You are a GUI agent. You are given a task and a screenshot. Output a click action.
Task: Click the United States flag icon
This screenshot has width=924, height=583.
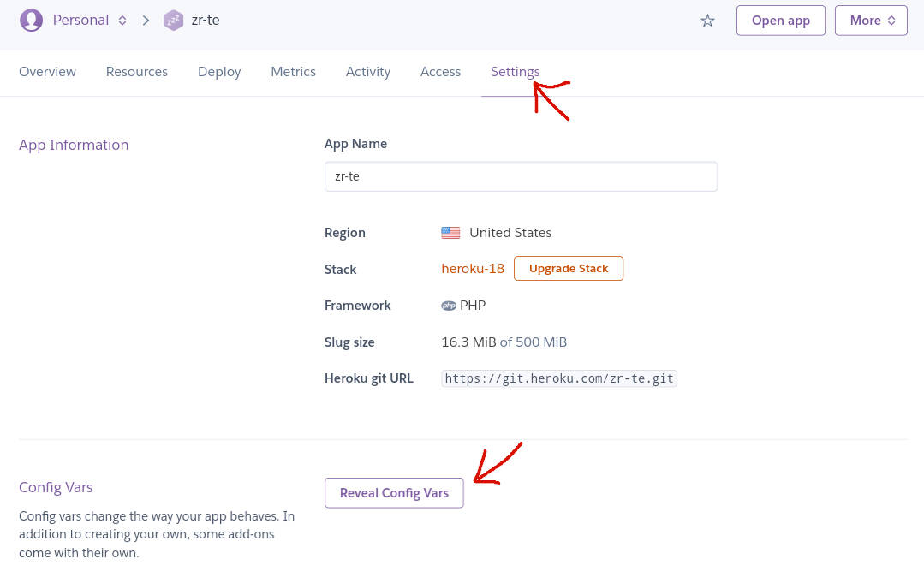click(450, 233)
